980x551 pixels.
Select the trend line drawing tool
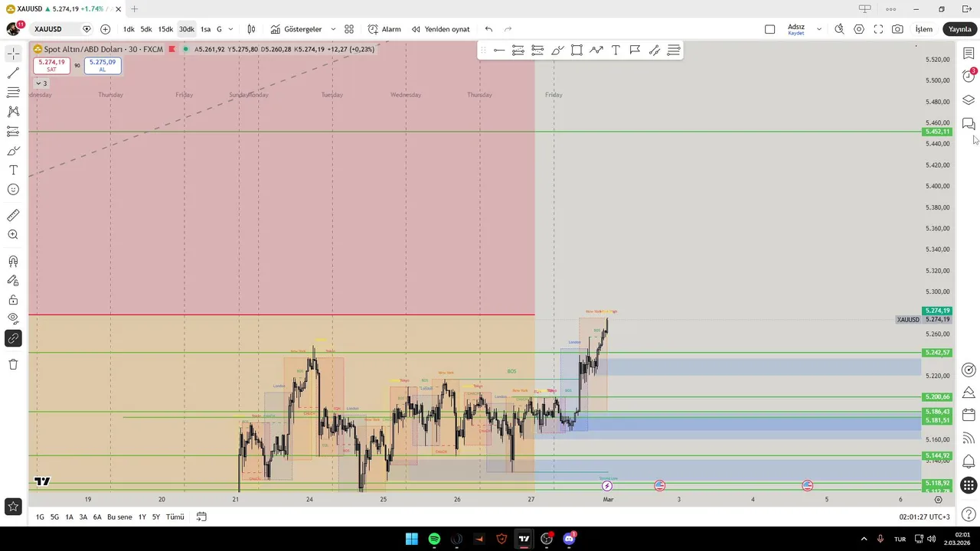coord(13,73)
